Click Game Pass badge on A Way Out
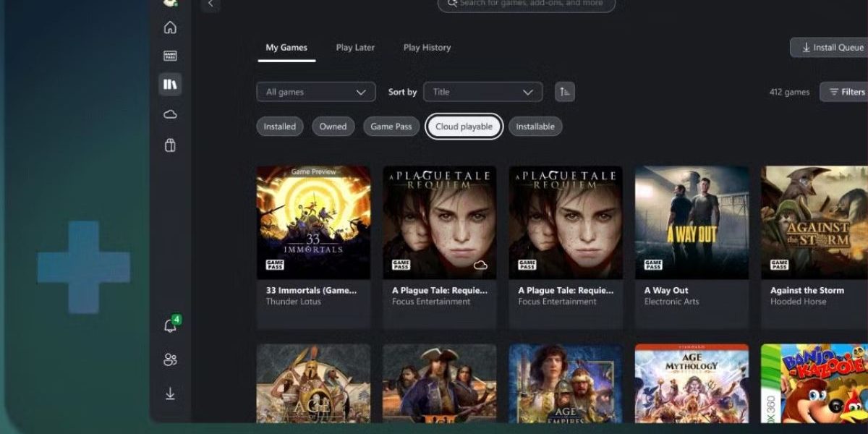This screenshot has height=434, width=868. [x=654, y=265]
